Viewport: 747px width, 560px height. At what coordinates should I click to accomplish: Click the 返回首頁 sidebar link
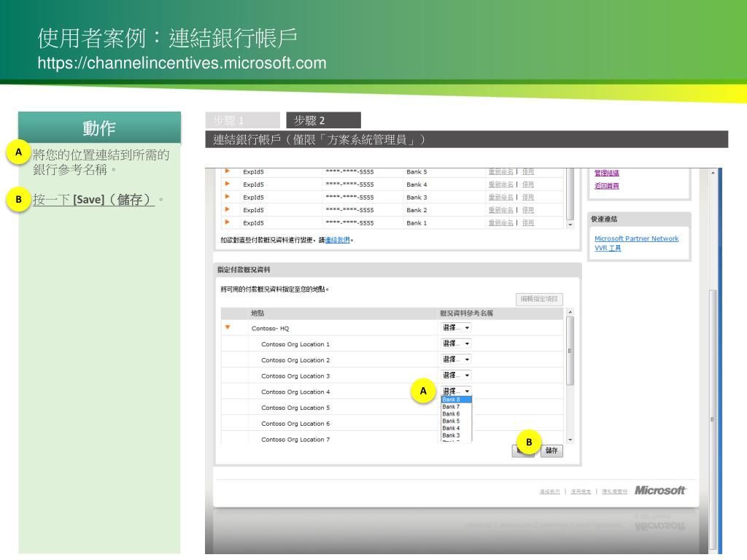coord(606,186)
